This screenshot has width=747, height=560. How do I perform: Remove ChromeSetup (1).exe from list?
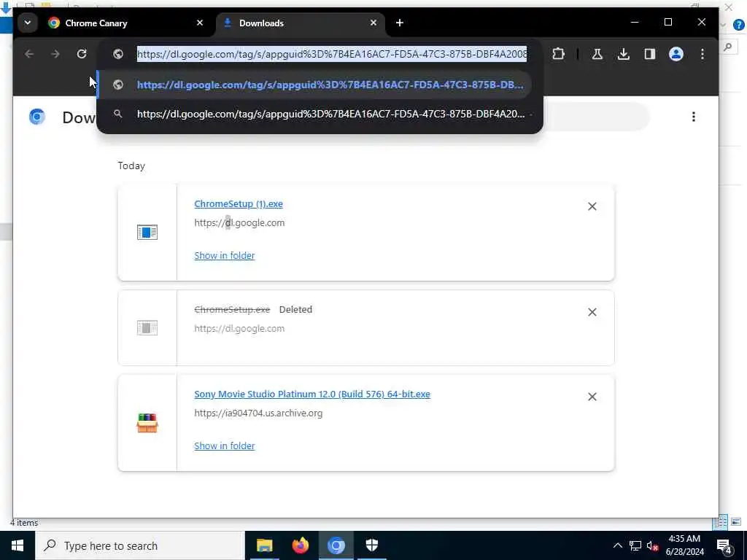point(592,206)
